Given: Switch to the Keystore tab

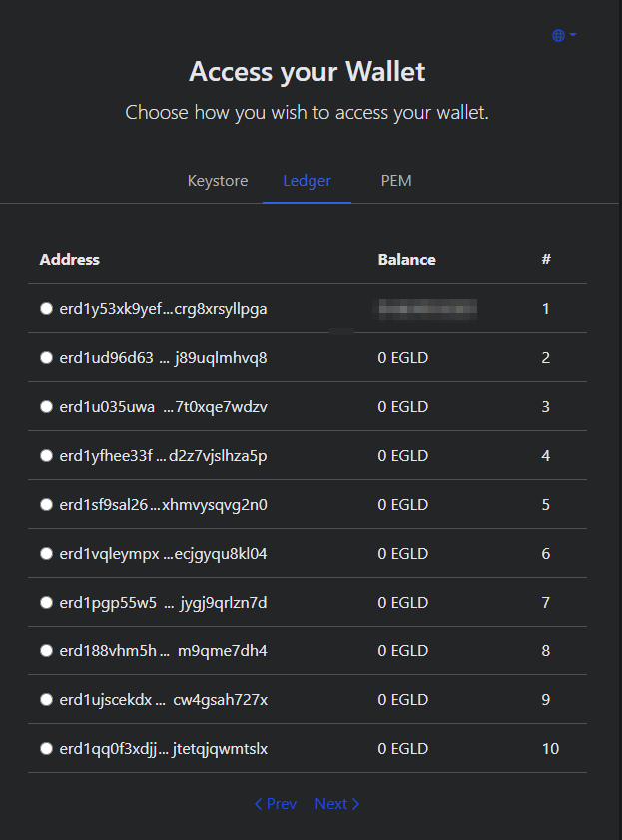Looking at the screenshot, I should point(217,180).
